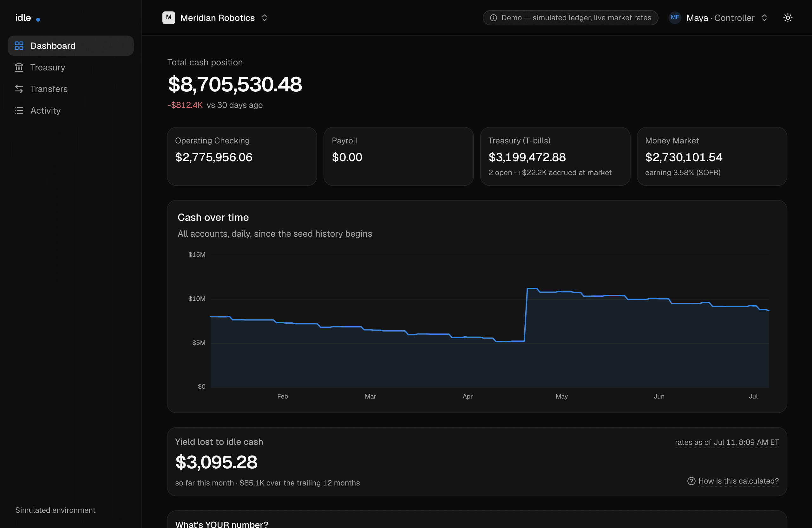Click the -$812.4K change value

click(x=185, y=105)
